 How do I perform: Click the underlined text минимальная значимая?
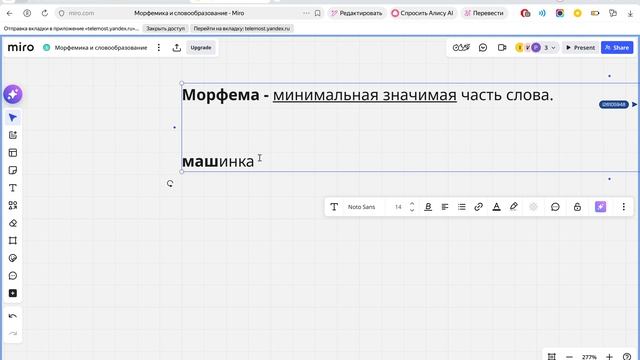click(x=364, y=95)
